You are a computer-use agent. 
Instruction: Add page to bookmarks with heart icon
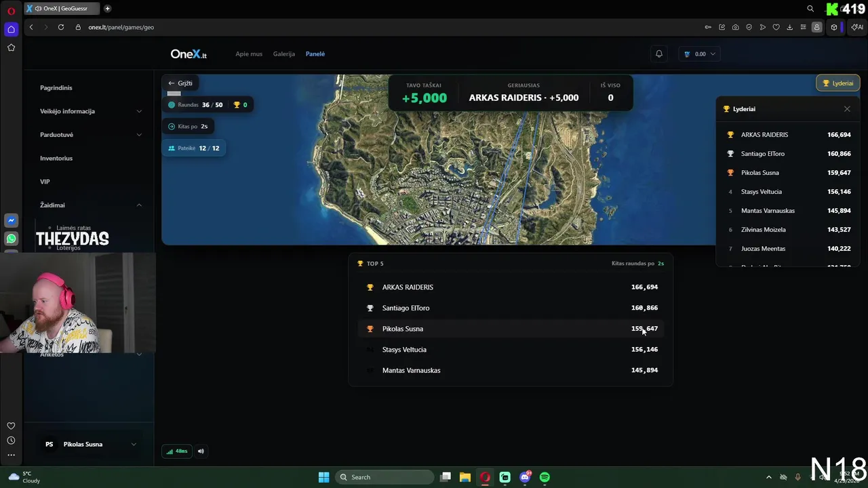[x=776, y=27]
